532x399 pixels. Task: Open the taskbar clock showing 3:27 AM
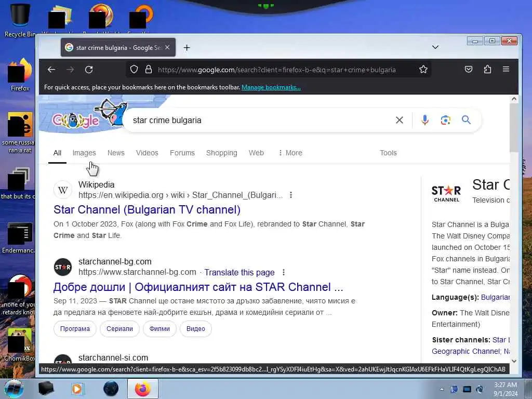(506, 389)
